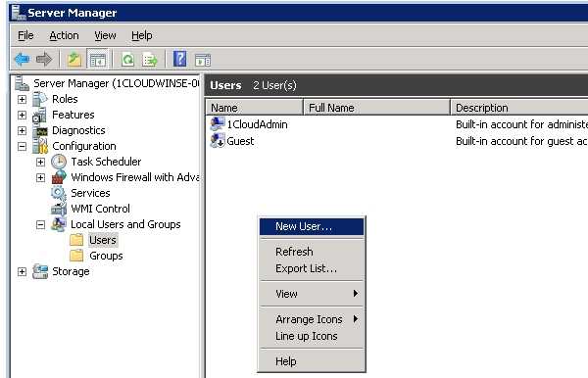Expand the Storage tree node
588x378 pixels.
[22, 271]
